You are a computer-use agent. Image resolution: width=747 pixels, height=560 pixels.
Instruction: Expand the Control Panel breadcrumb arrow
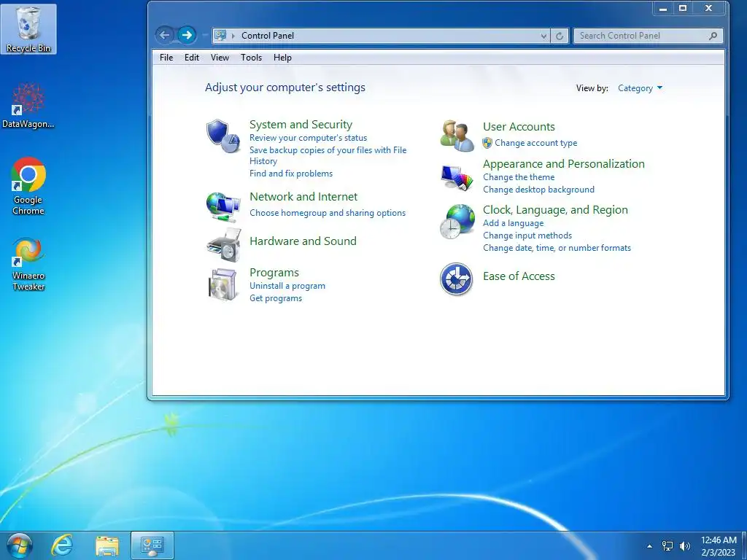[x=233, y=36]
